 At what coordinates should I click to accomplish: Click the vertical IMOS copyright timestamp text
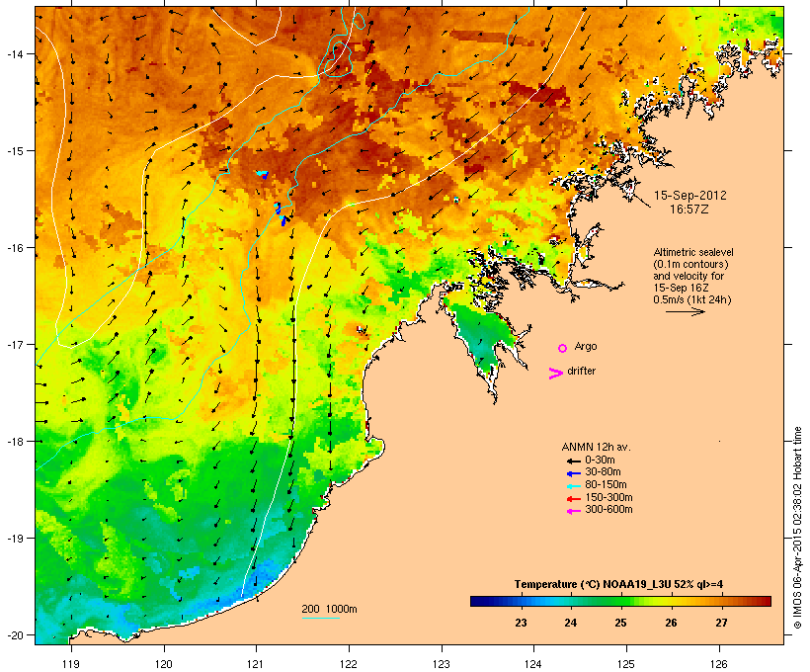(797, 528)
